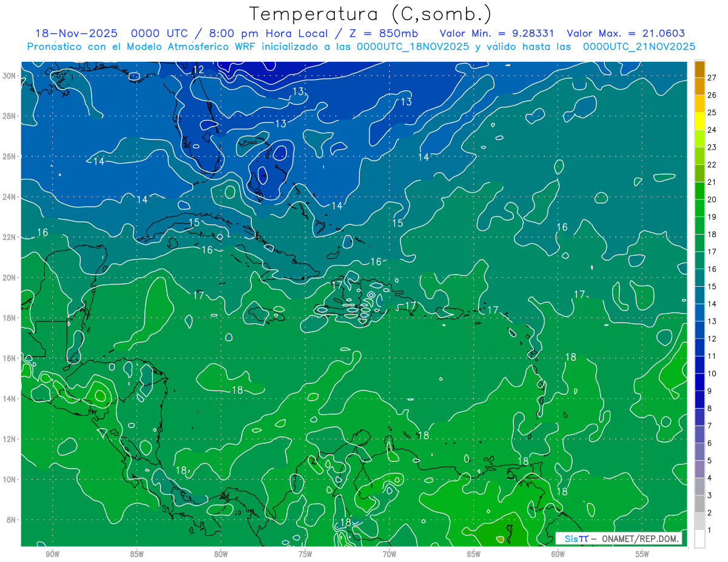The height and width of the screenshot is (562, 728).
Task: Pick the yellow legend swatch between 24 and 25
Action: pos(699,121)
